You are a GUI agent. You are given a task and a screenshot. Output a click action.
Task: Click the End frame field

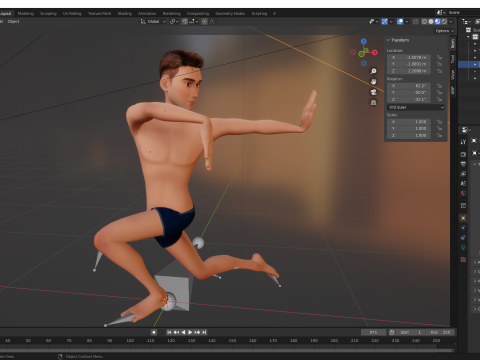point(440,332)
